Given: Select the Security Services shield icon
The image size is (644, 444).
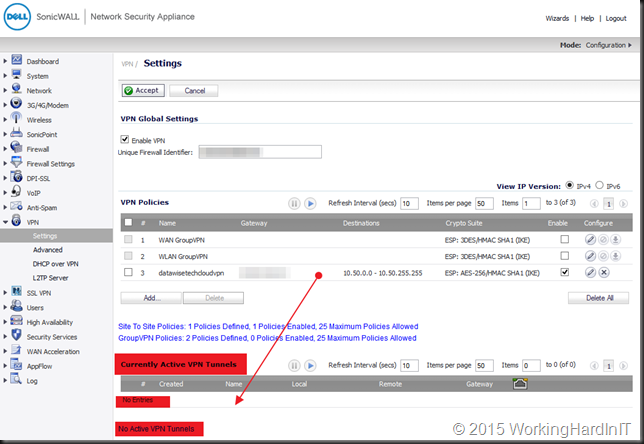Looking at the screenshot, I should point(16,335).
